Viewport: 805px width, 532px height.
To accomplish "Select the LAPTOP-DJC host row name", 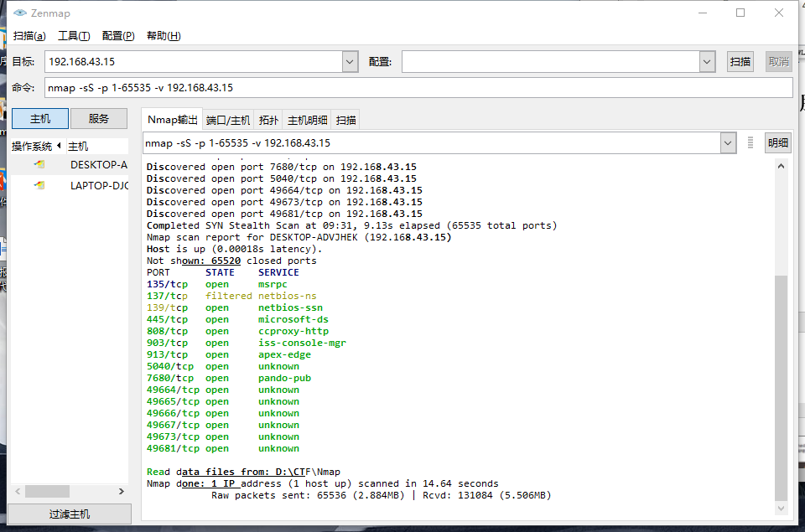I will tap(100, 185).
